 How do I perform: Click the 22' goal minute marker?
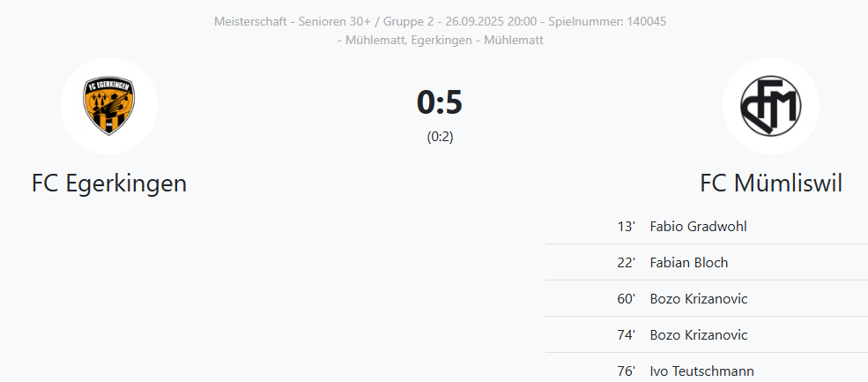click(x=626, y=262)
